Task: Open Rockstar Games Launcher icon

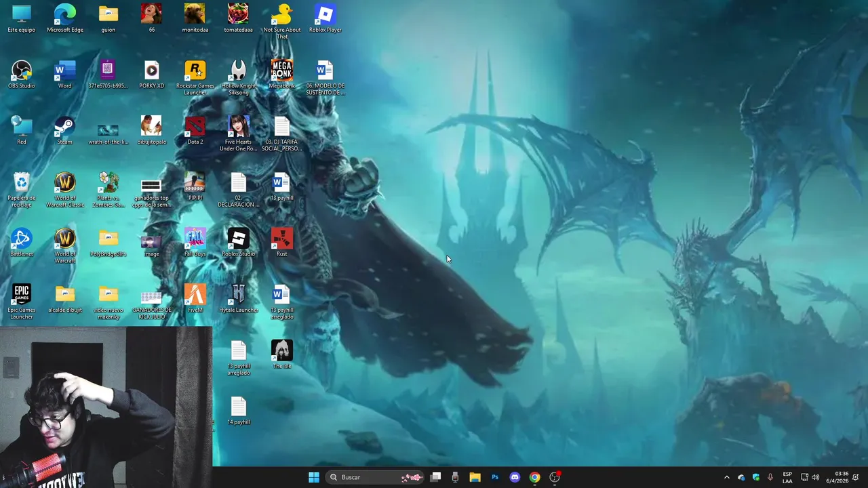Action: click(195, 78)
